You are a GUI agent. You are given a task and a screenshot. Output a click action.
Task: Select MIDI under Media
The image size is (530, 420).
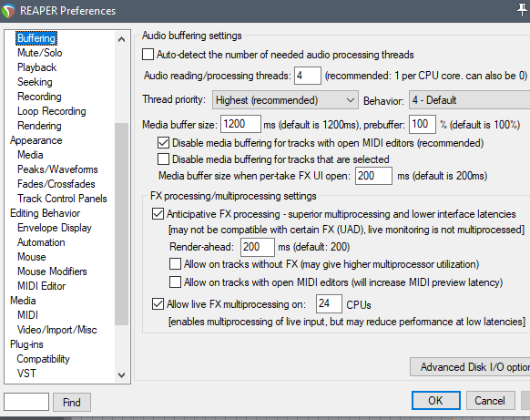pyautogui.click(x=27, y=315)
